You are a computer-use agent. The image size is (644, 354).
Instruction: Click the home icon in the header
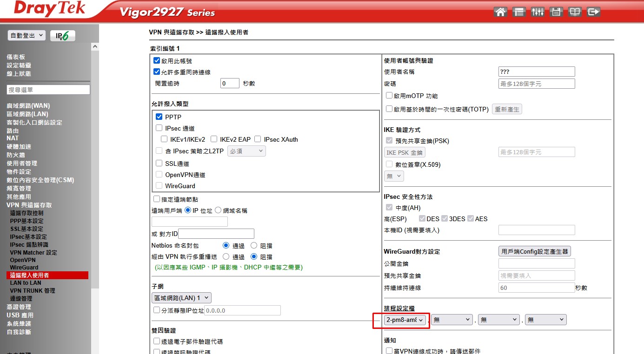(x=500, y=12)
